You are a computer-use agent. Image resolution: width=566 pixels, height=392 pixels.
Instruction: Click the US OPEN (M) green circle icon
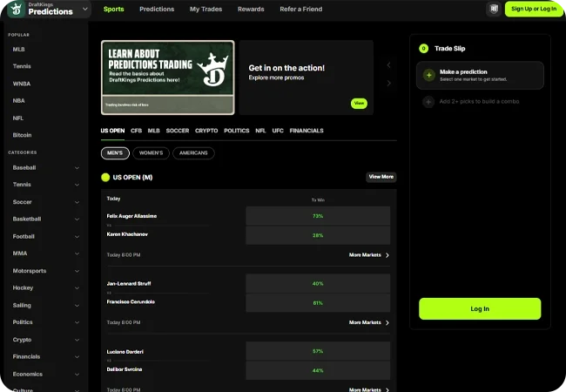105,177
